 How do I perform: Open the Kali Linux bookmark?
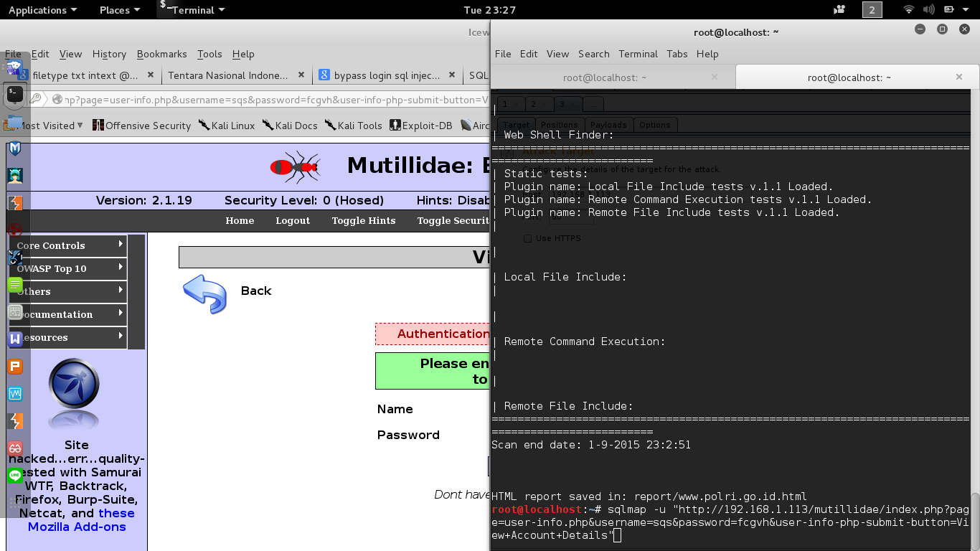tap(227, 126)
